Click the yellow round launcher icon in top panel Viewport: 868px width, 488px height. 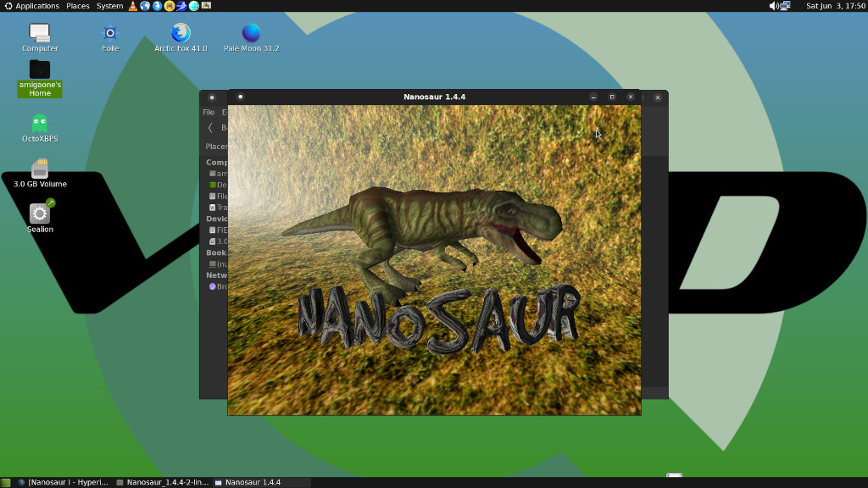pos(170,6)
